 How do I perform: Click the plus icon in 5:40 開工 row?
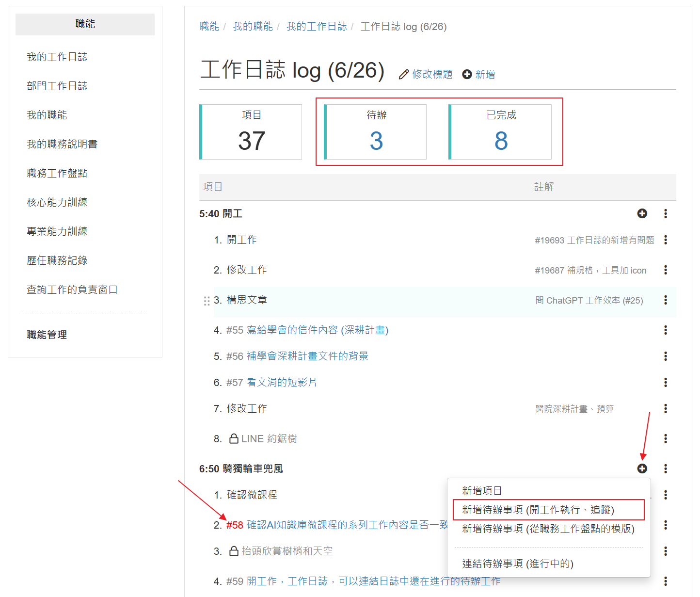642,213
